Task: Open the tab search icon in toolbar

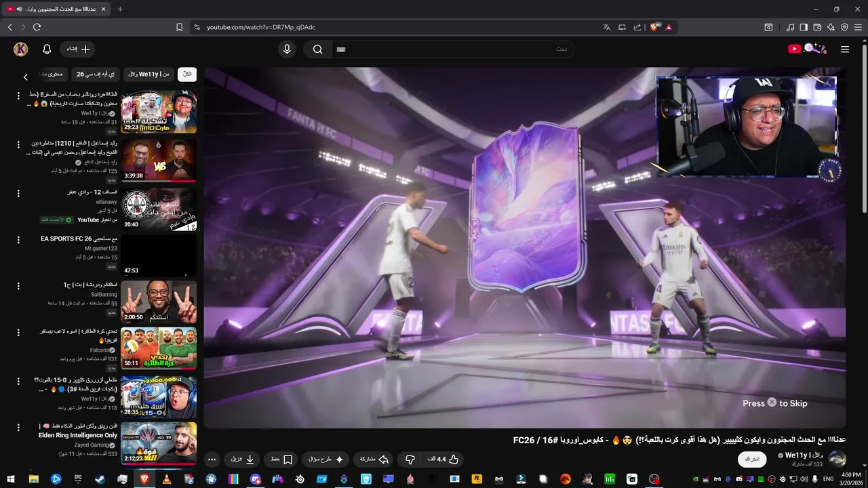Action: (768, 27)
